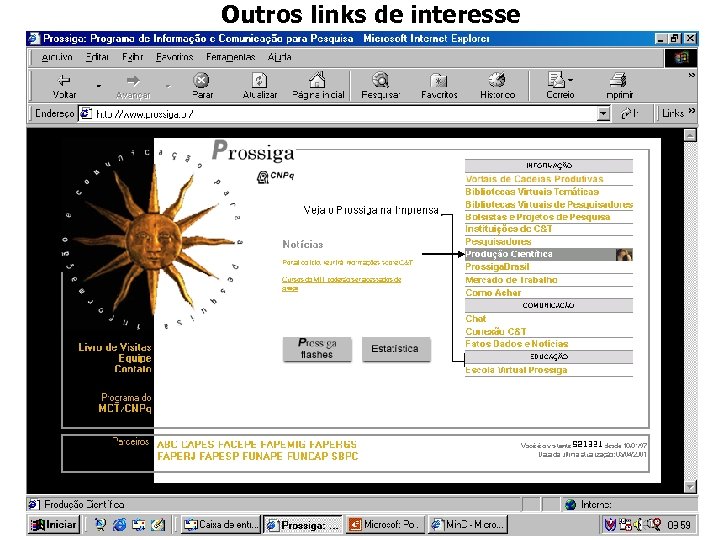Open the Conexão C&T link

(x=496, y=331)
